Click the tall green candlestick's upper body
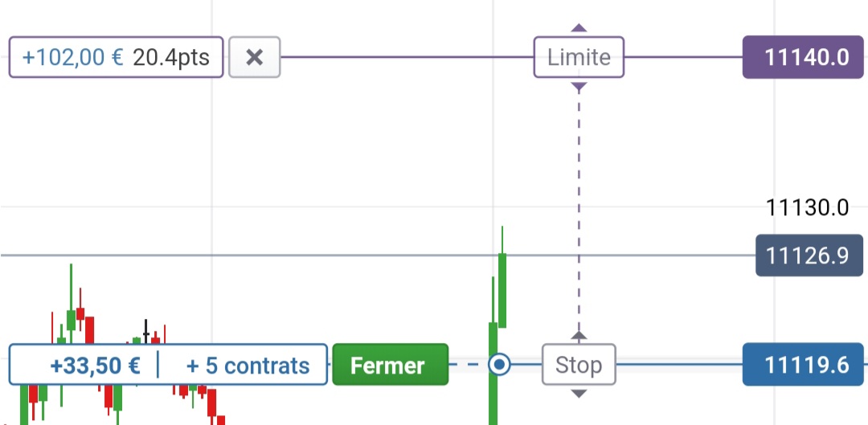This screenshot has height=425, width=868. (x=502, y=289)
